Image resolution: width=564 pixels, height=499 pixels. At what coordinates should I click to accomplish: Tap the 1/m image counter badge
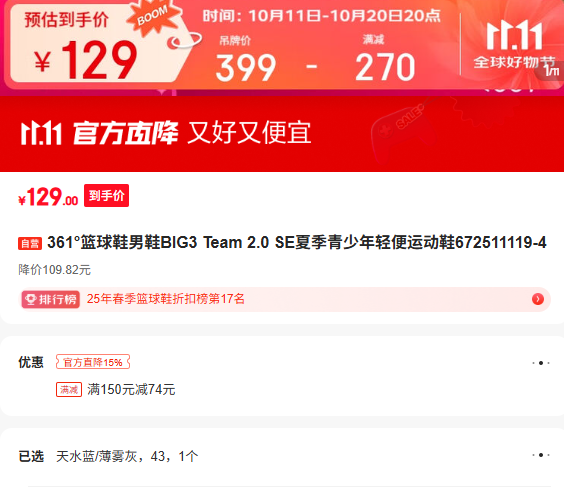pyautogui.click(x=551, y=71)
